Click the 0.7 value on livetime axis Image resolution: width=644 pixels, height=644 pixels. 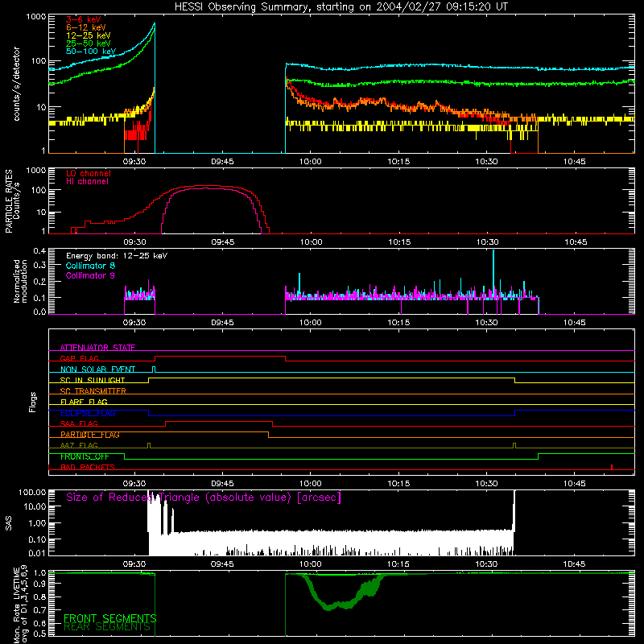(x=39, y=609)
